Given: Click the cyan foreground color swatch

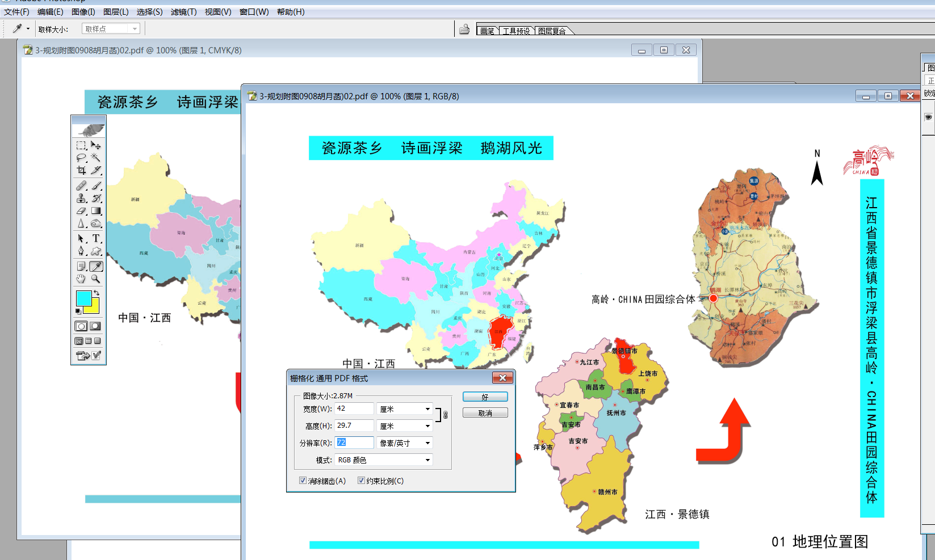Looking at the screenshot, I should [83, 298].
